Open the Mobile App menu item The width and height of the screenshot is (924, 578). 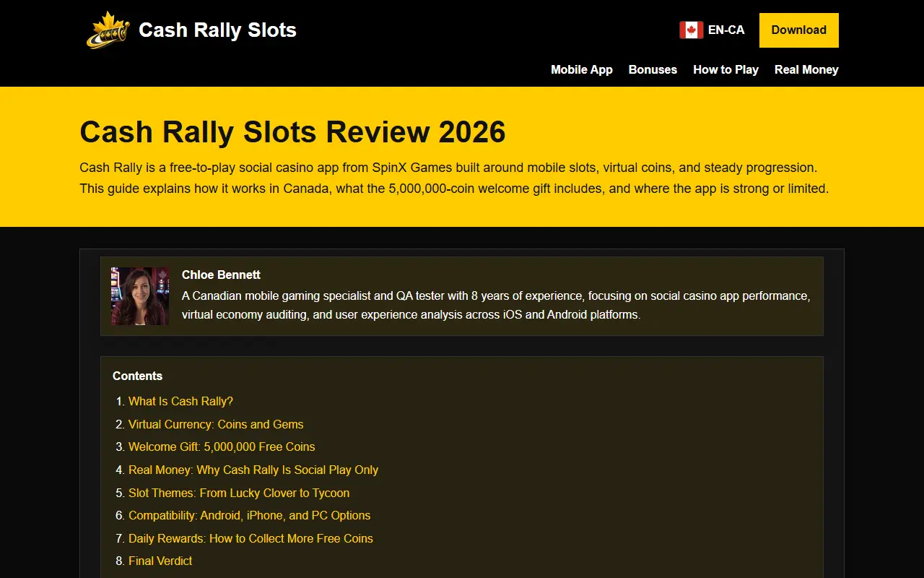click(x=582, y=69)
